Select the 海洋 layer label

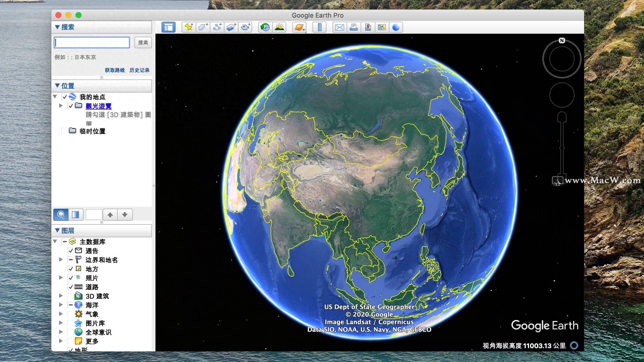92,305
